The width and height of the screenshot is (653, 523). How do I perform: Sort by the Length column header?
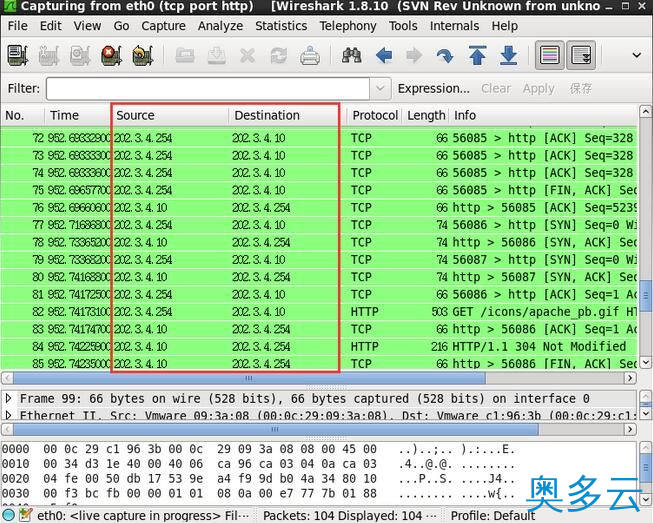[426, 115]
